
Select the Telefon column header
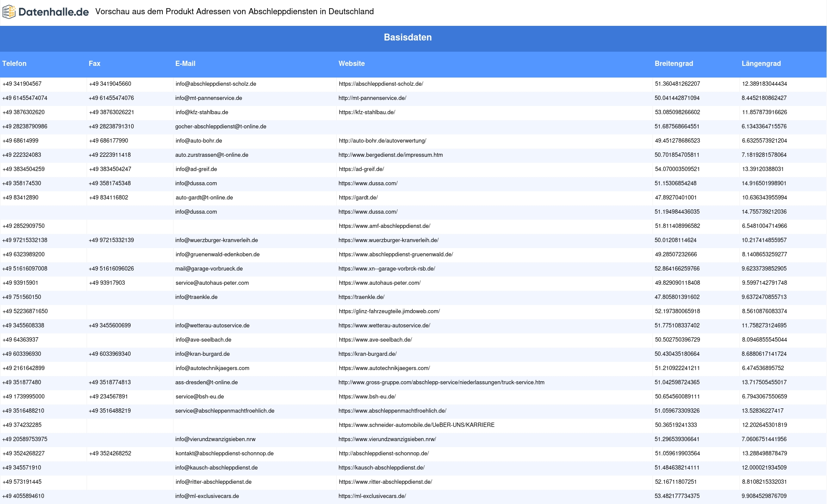(x=14, y=63)
